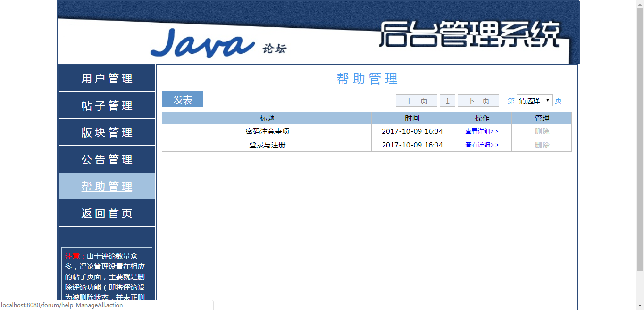Click the 帮 助 管 理 page heading
Viewport: 644px width, 310px height.
(x=367, y=79)
